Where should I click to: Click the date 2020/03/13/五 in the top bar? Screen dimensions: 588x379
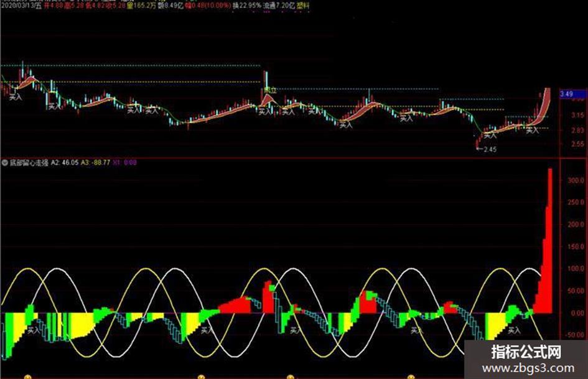pyautogui.click(x=21, y=6)
